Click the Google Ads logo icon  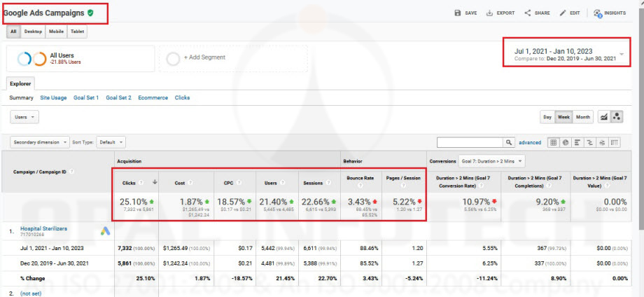point(106,231)
